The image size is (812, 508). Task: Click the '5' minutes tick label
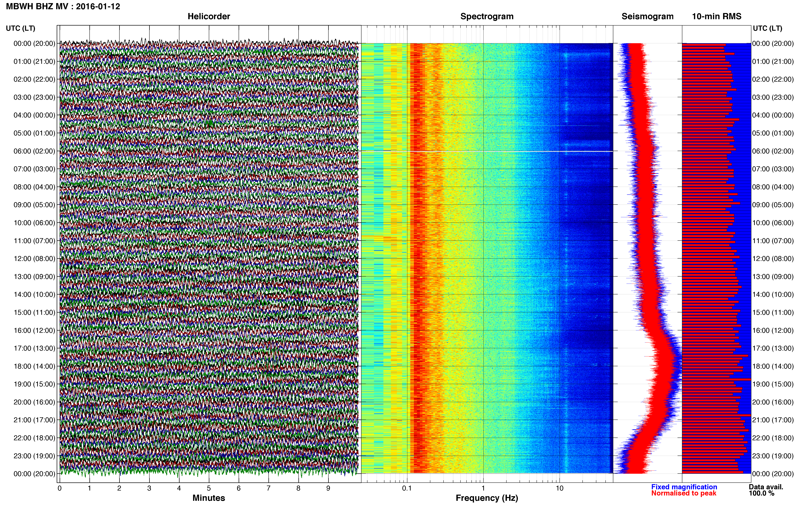[x=209, y=488]
